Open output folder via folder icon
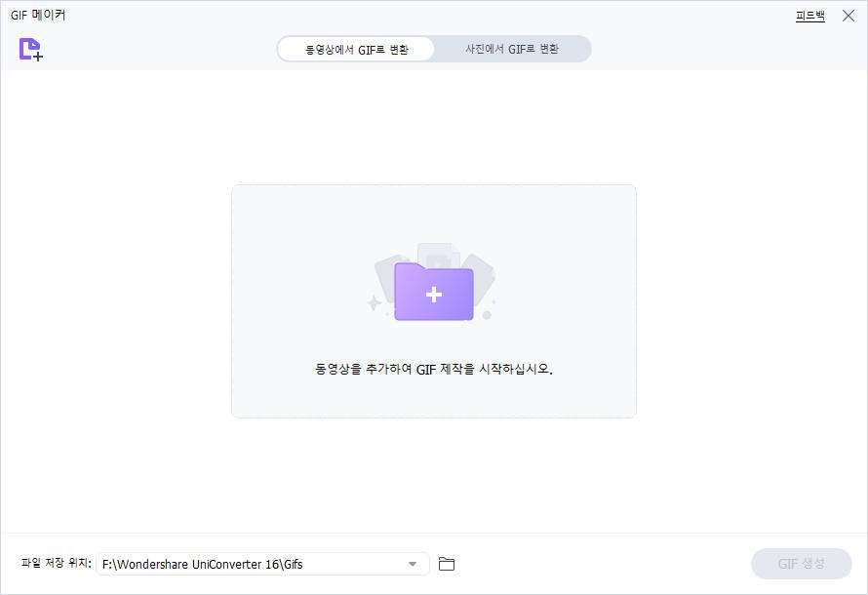 tap(446, 564)
